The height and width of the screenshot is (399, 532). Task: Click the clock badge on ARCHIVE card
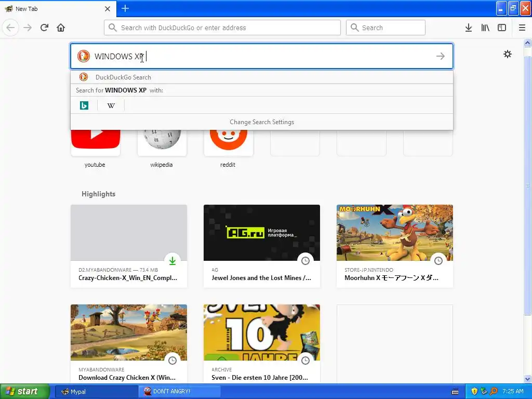pos(305,361)
